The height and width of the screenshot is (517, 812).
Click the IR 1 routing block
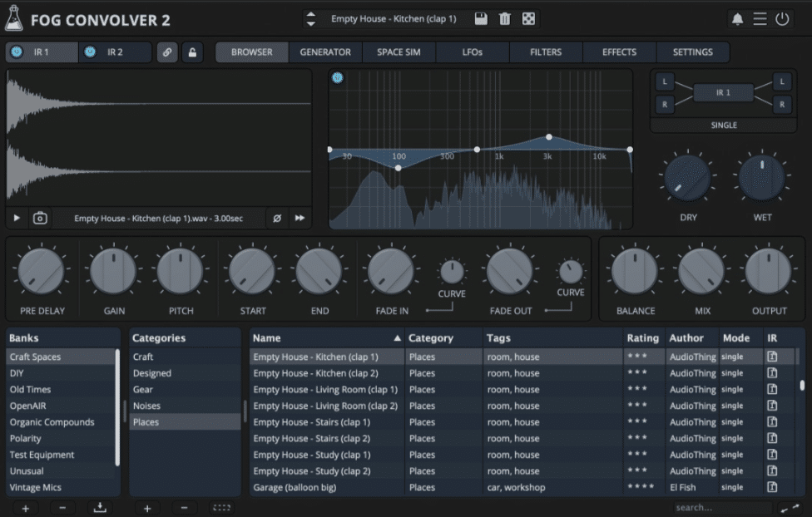pyautogui.click(x=724, y=92)
